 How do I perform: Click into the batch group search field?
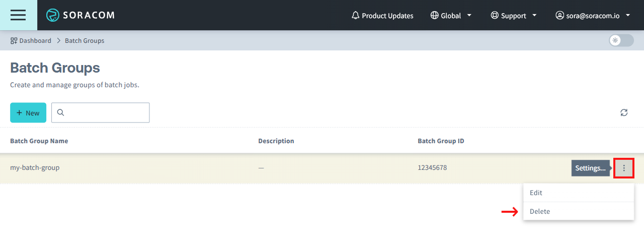point(107,112)
